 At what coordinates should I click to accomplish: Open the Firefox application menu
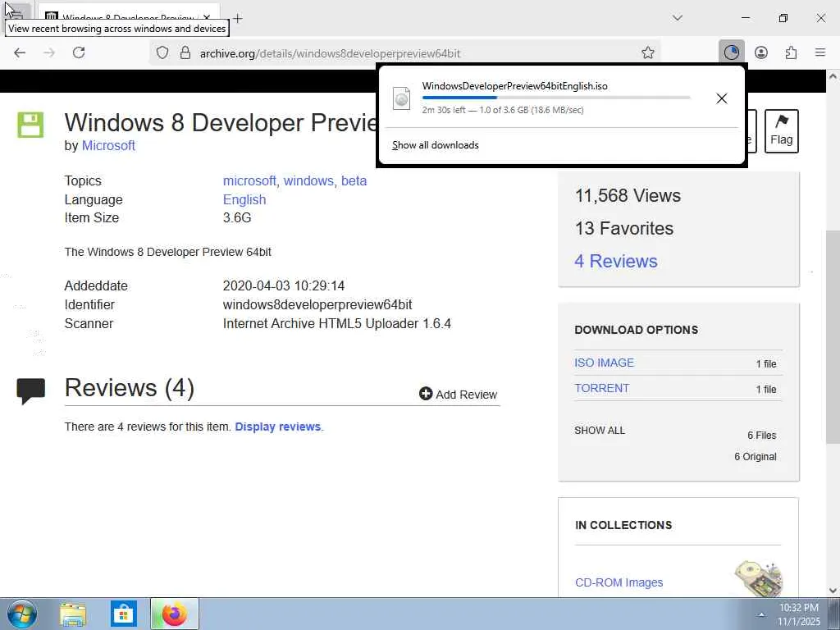tap(820, 52)
